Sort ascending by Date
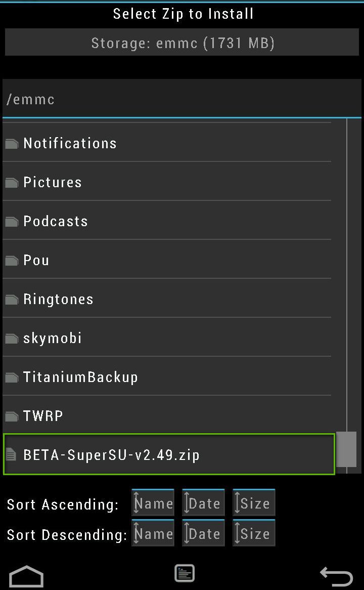 click(x=203, y=503)
